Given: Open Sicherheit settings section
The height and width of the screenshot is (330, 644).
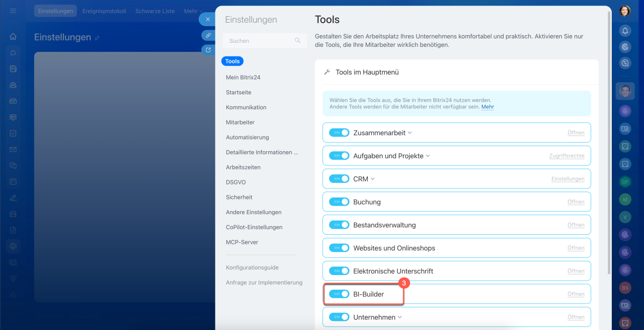Looking at the screenshot, I should (x=239, y=197).
